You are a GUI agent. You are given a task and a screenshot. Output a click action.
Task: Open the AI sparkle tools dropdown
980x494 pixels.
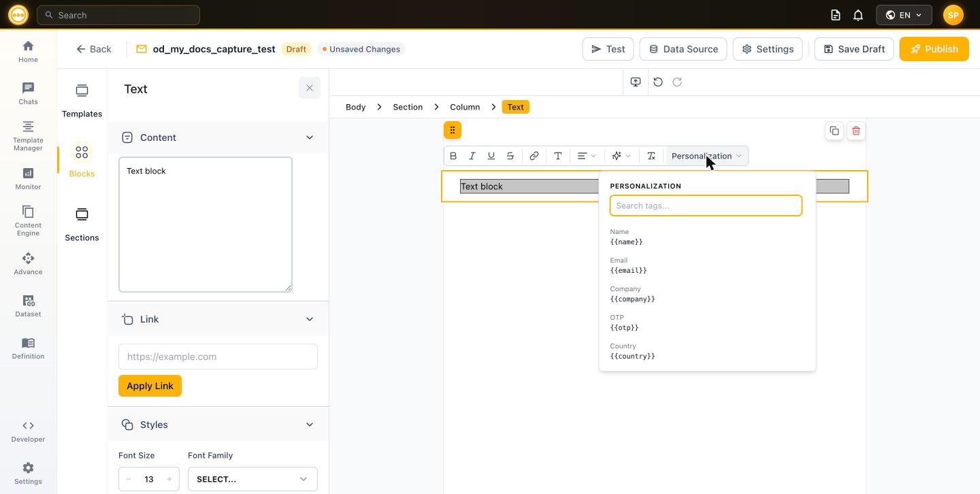pyautogui.click(x=621, y=156)
